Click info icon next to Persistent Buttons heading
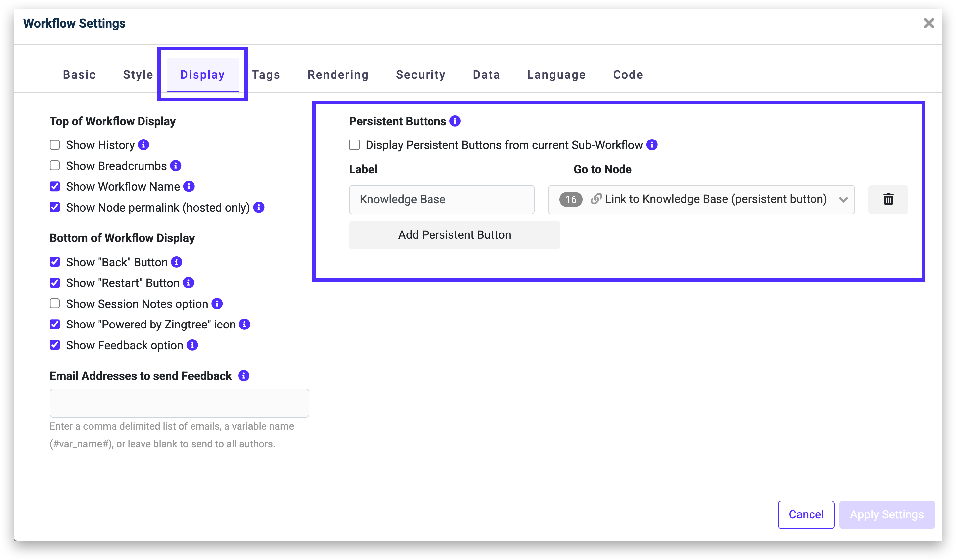This screenshot has width=956, height=560. pos(455,121)
